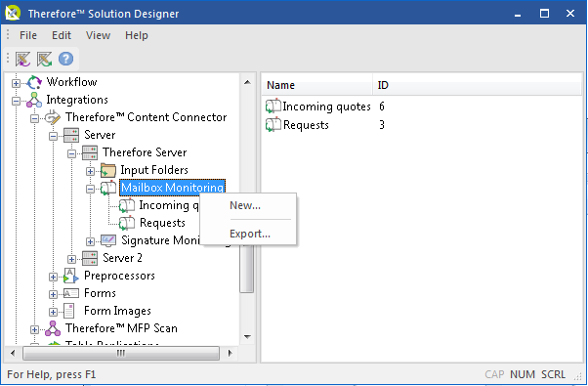Click the Integrations node icon
Screen dimensions: 588x386
pyautogui.click(x=34, y=100)
